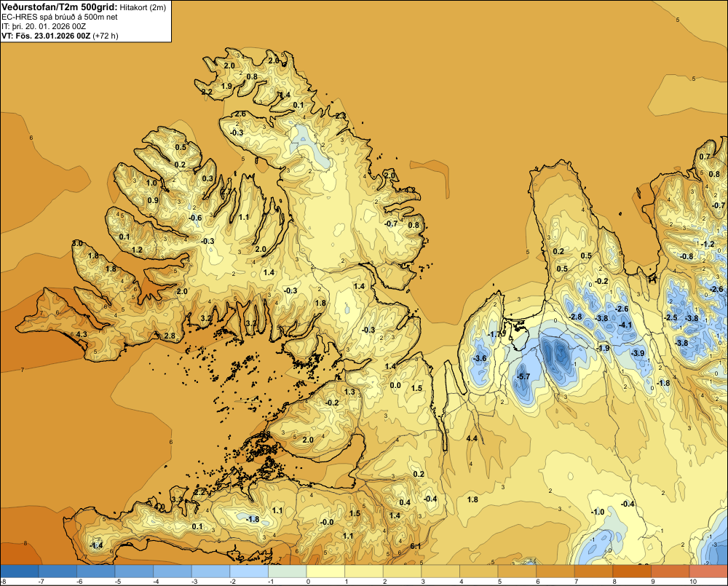Pick the legend swatch between -4 and -3

tap(173, 571)
